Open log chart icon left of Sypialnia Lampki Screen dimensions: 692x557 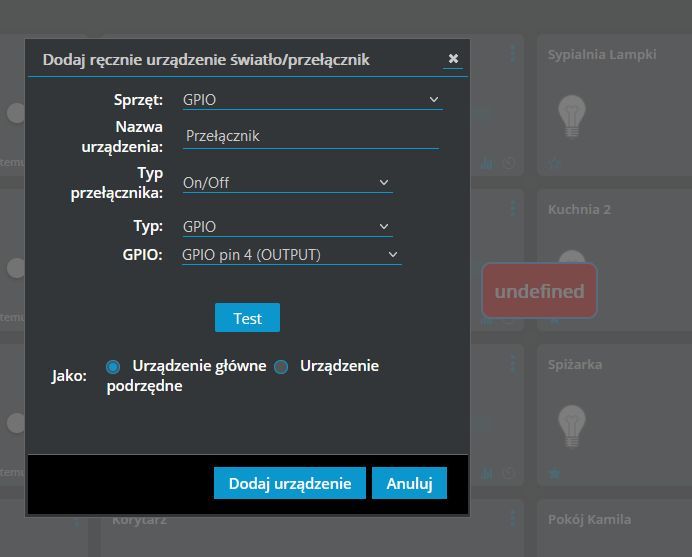[x=487, y=164]
